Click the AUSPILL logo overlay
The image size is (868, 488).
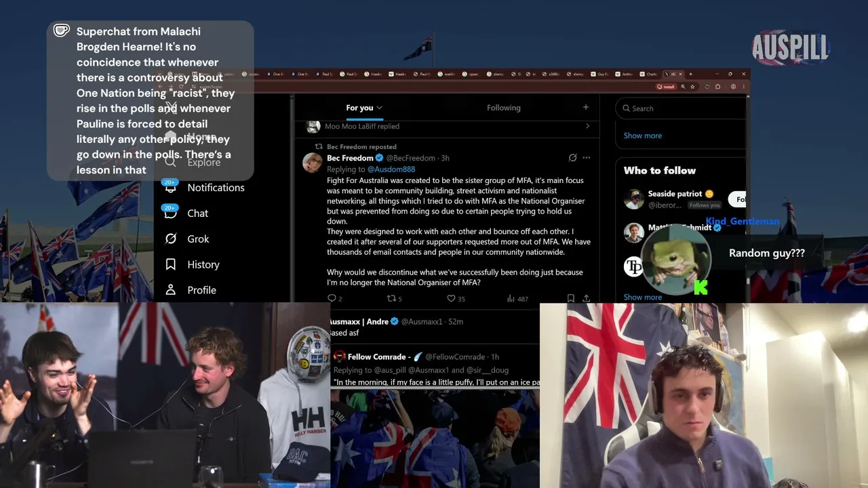(791, 47)
